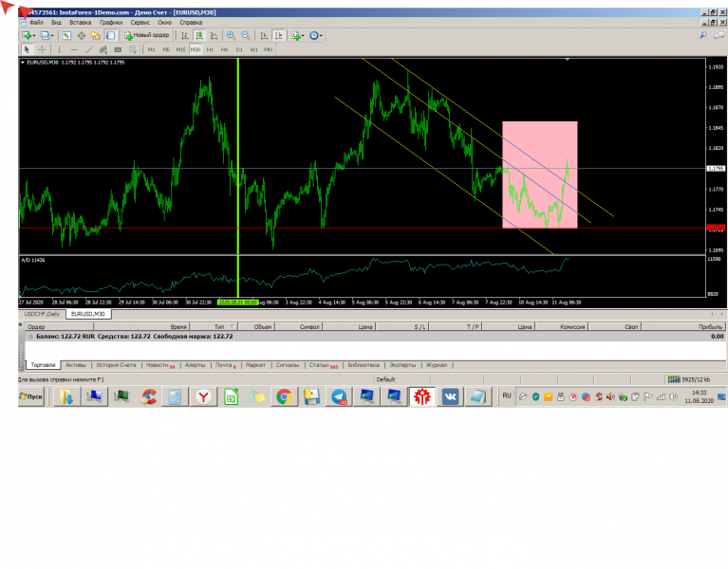Image resolution: width=728 pixels, height=569 pixels.
Task: Switch timeframe to M1
Action: click(x=151, y=49)
